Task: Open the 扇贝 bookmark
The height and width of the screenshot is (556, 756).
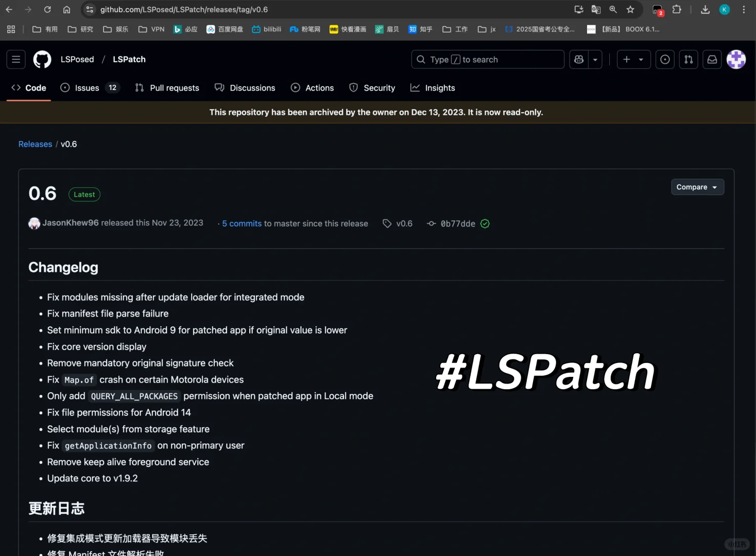Action: [x=387, y=29]
